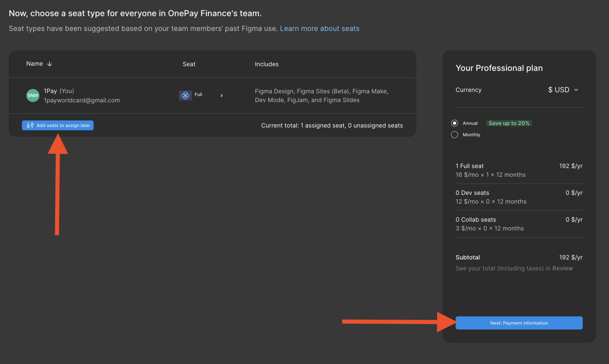
Task: Click the Full seat type icon
Action: point(185,95)
